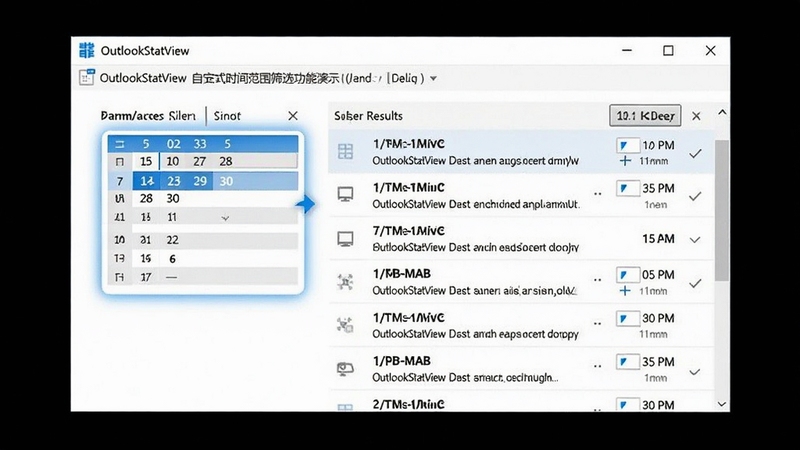Click the network icon of the 1/TMs-1MivC 30 PM result
This screenshot has height=450, width=800.
pos(345,325)
